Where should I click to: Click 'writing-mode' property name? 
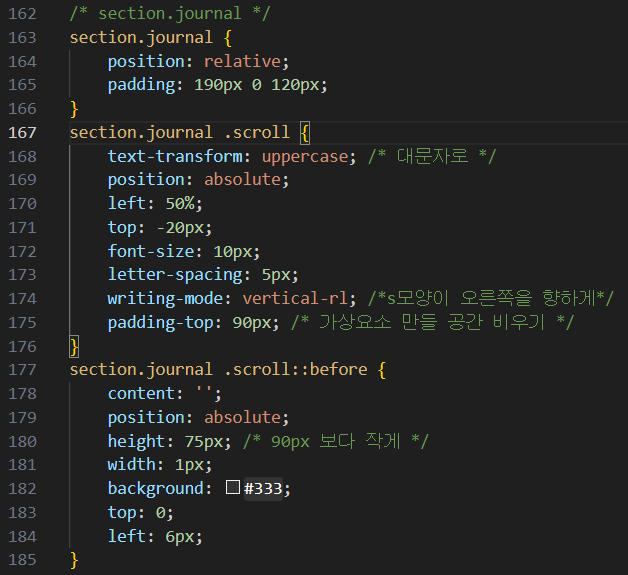[x=165, y=298]
